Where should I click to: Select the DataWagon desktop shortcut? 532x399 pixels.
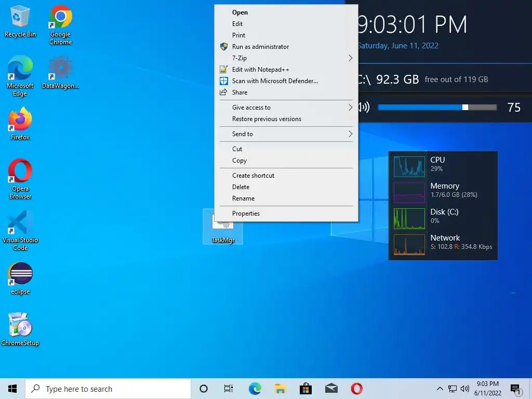60,72
